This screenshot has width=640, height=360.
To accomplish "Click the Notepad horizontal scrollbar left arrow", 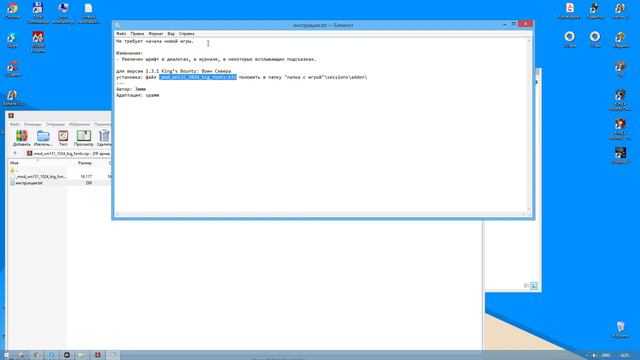I will tap(118, 214).
